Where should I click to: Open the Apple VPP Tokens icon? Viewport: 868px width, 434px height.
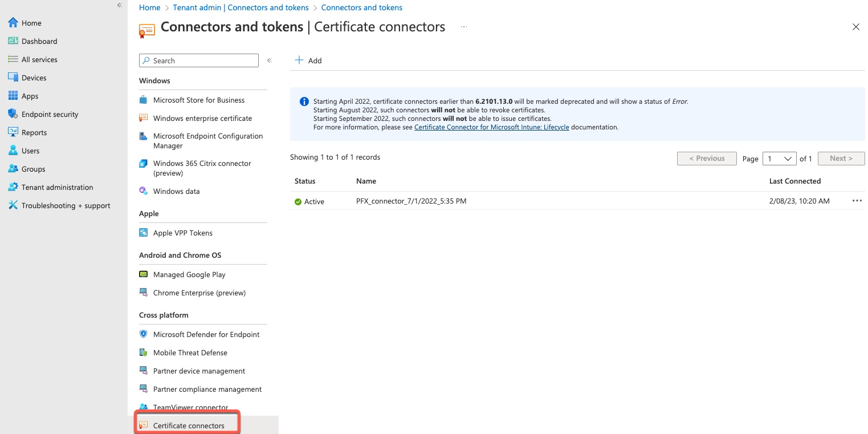(x=143, y=233)
